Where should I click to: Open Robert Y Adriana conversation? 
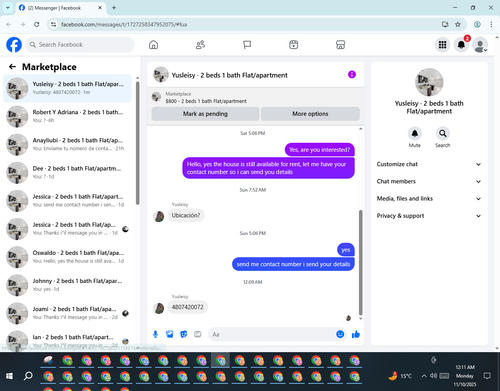67,116
